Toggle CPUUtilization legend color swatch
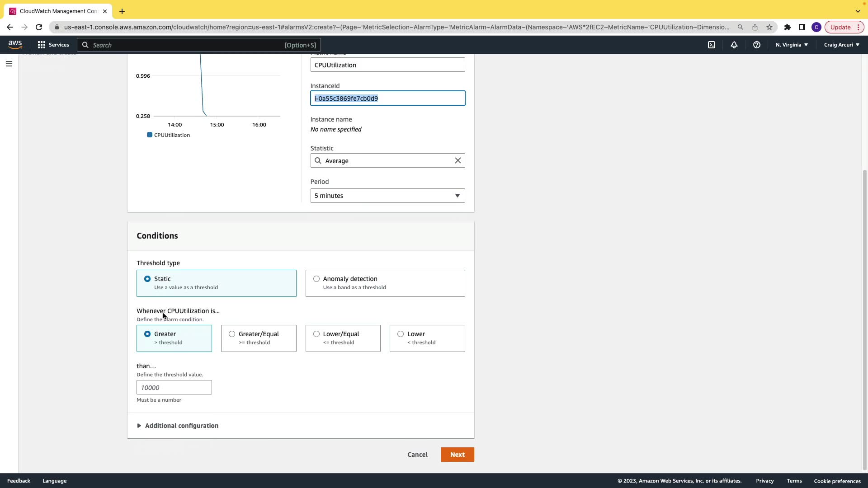This screenshot has width=868, height=488. click(x=150, y=135)
